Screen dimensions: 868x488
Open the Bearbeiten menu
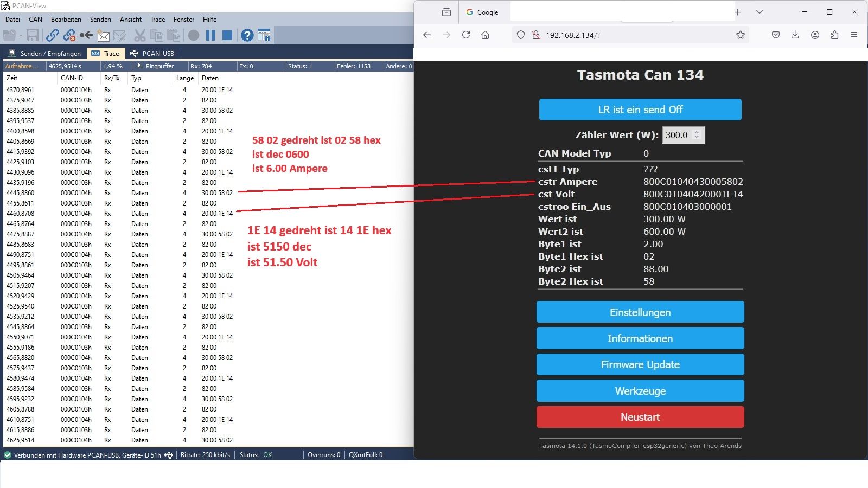66,20
